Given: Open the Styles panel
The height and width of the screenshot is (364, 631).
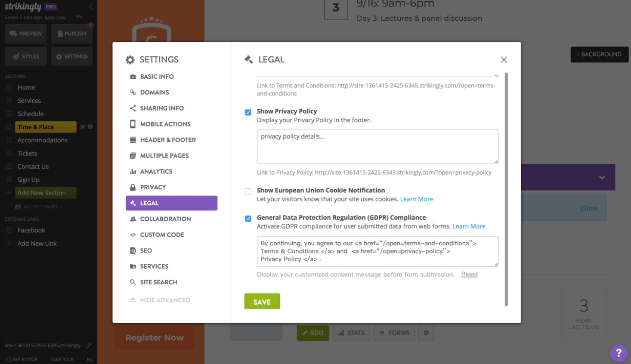Looking at the screenshot, I should tap(25, 56).
